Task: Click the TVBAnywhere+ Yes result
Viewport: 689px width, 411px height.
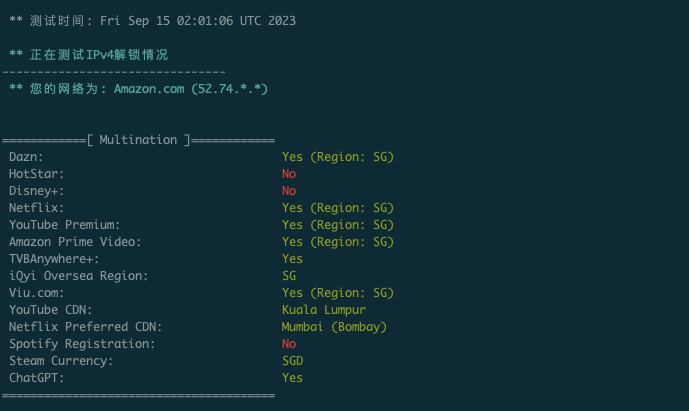Action: pos(292,259)
